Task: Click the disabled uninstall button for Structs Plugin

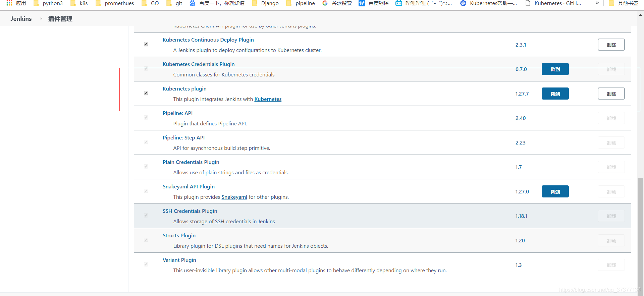Action: [x=611, y=240]
